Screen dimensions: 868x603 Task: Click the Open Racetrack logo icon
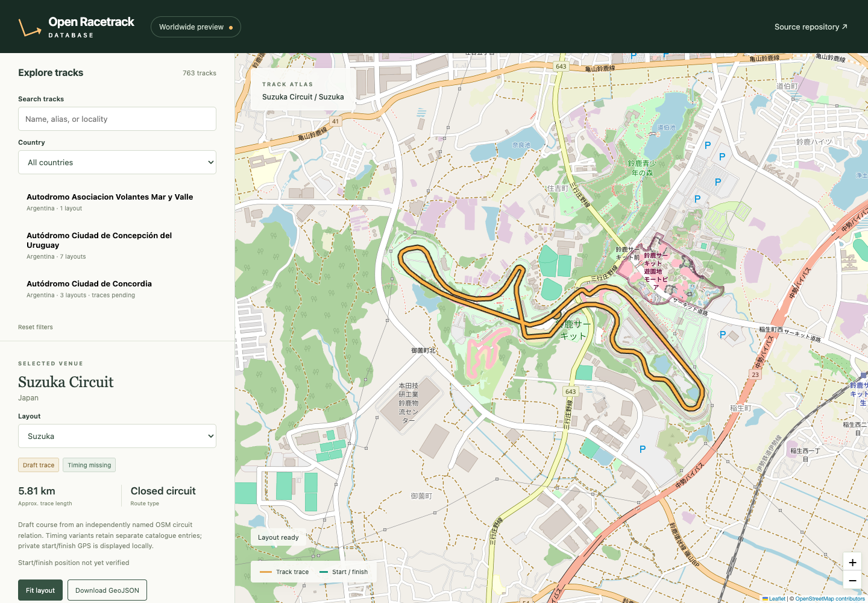(30, 27)
